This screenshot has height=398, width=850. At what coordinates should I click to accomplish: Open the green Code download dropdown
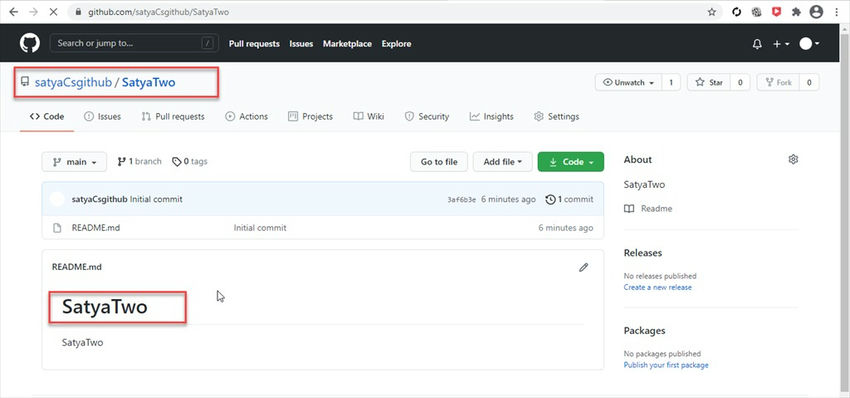(571, 162)
